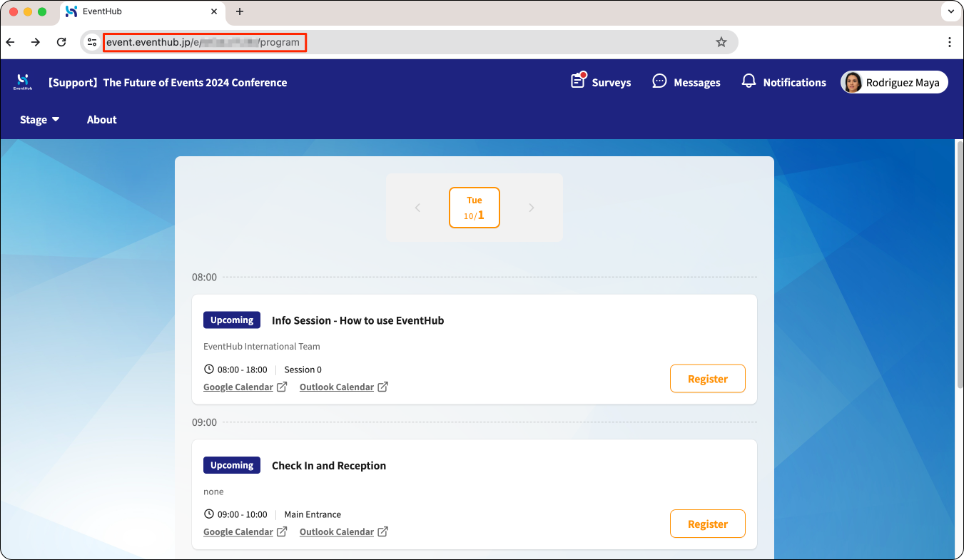Go to the About page
Screen dimensions: 964x560
(102, 119)
